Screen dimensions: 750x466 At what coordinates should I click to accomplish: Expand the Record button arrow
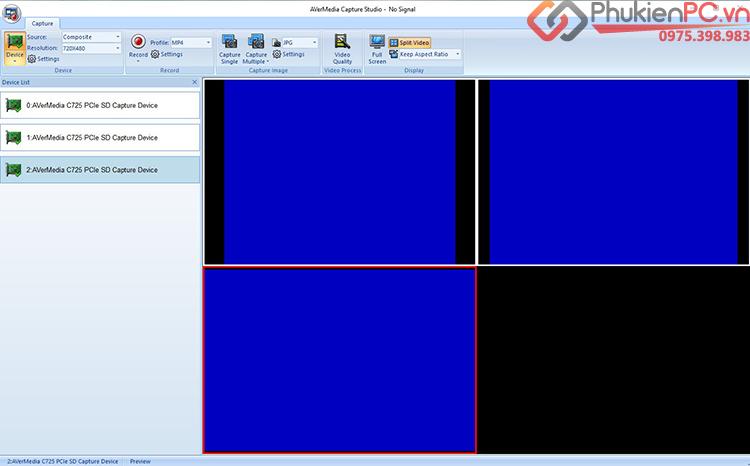138,61
